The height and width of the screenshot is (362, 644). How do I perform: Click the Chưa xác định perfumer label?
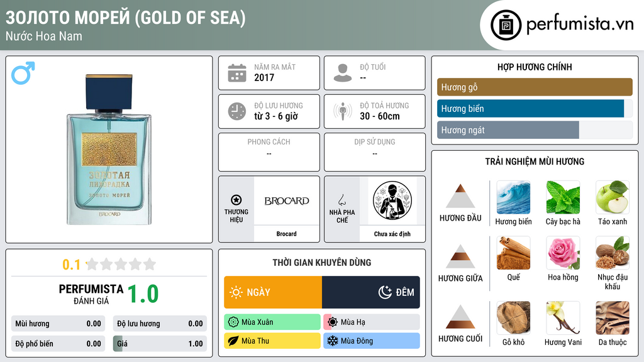[392, 234]
